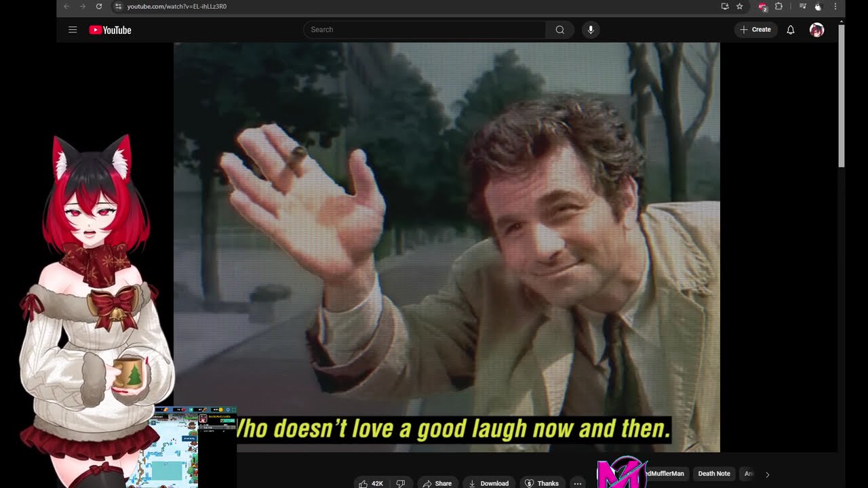Screen dimensions: 868x488
Task: Reload the page with the browser refresh icon
Action: pyautogui.click(x=99, y=6)
